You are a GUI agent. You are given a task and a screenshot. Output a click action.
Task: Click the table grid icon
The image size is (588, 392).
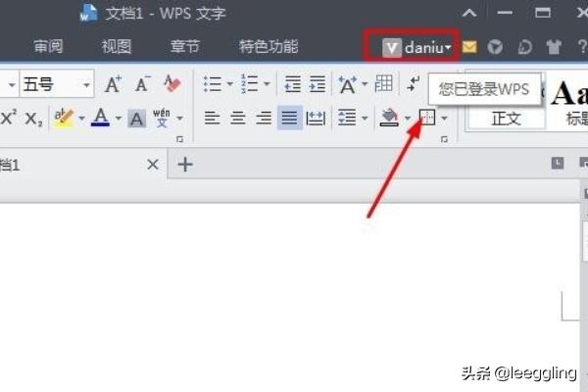coord(383,83)
